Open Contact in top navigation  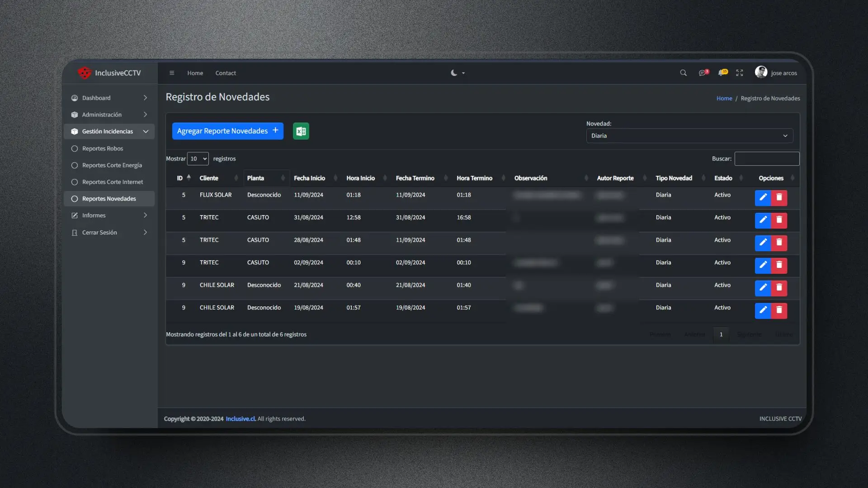pos(226,73)
